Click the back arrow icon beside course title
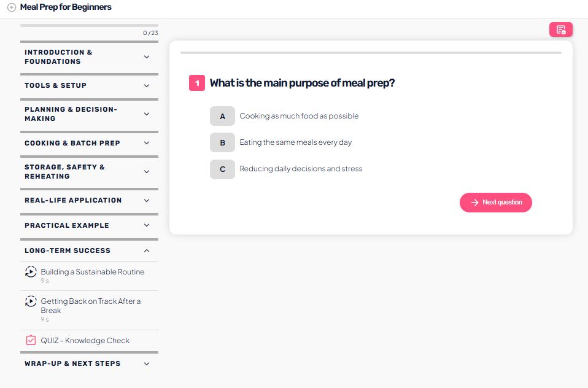 (12, 7)
